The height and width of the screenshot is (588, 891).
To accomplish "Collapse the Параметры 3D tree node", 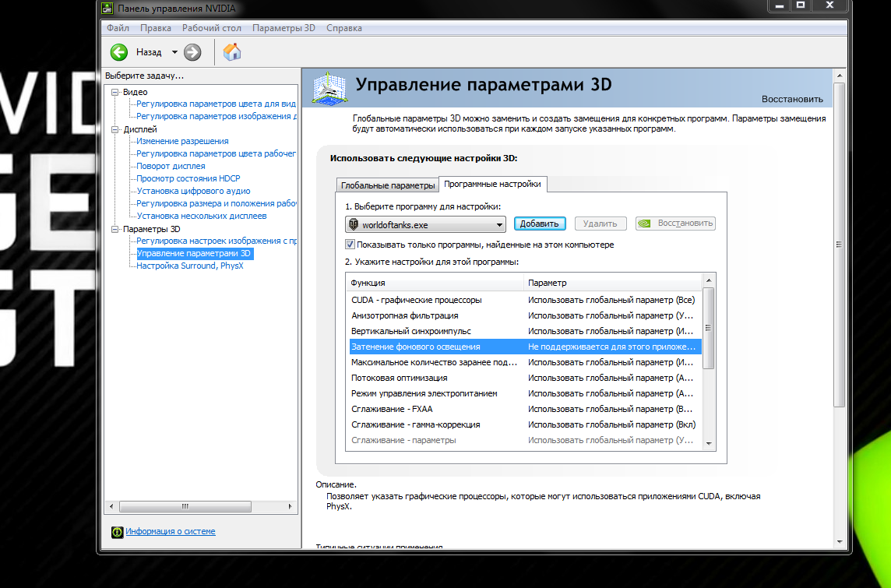I will tap(114, 229).
